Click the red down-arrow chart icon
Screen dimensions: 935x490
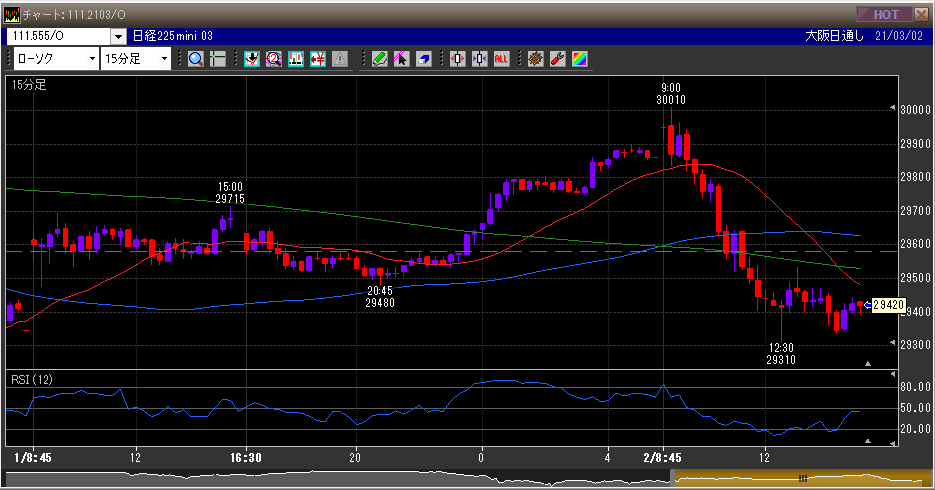252,58
